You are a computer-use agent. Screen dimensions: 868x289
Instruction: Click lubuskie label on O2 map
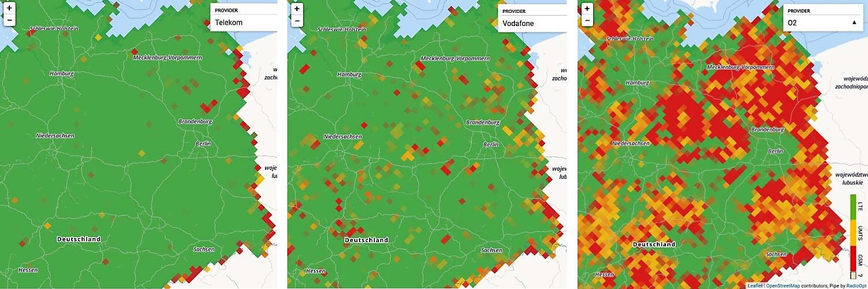[x=852, y=182]
